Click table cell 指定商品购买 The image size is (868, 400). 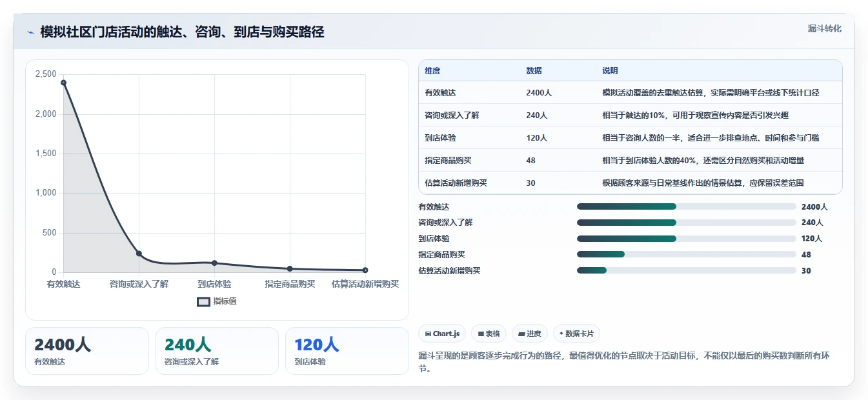(448, 160)
